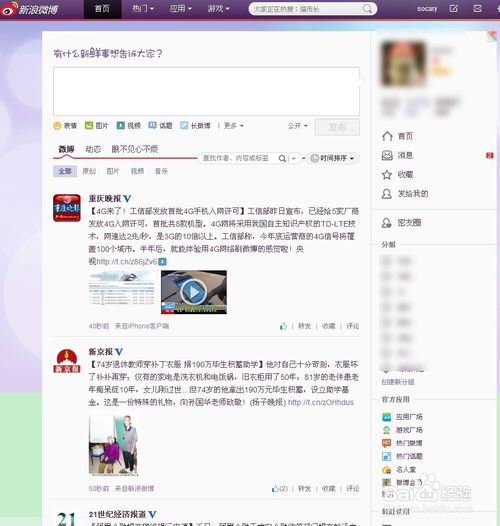Expand the 游戏 dropdown menu
The height and width of the screenshot is (526, 500).
coord(218,9)
